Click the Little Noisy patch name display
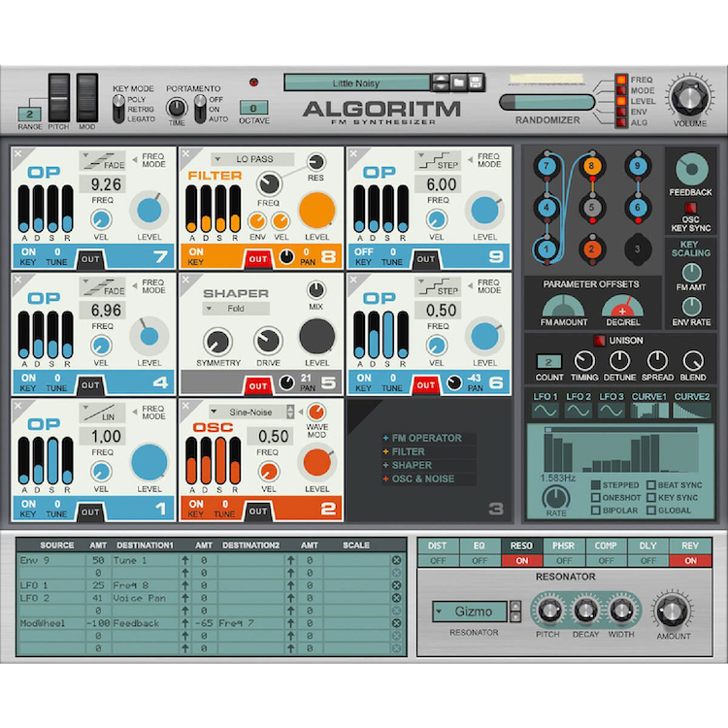This screenshot has width=728, height=728. [x=356, y=83]
